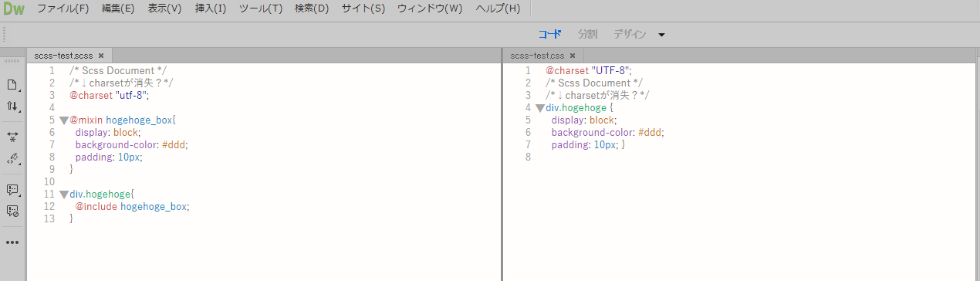980x281 pixels.
Task: Open the デザイン view dropdown arrow
Action: click(x=661, y=35)
